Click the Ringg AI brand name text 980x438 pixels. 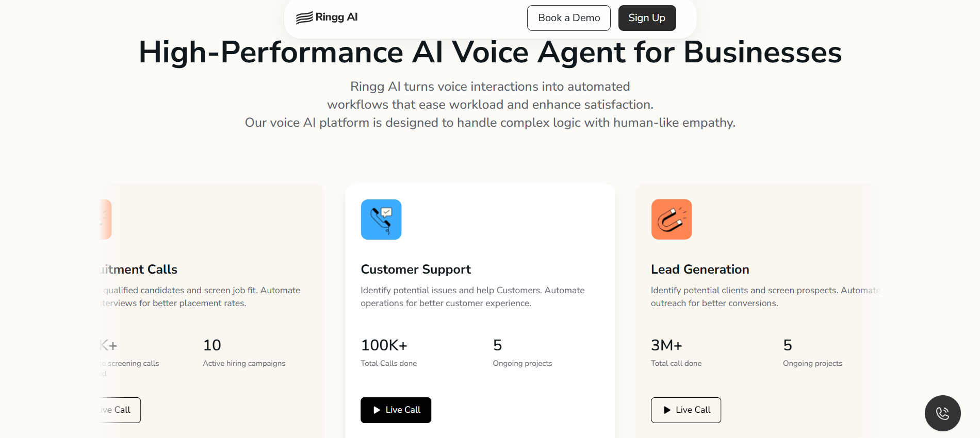tap(336, 17)
